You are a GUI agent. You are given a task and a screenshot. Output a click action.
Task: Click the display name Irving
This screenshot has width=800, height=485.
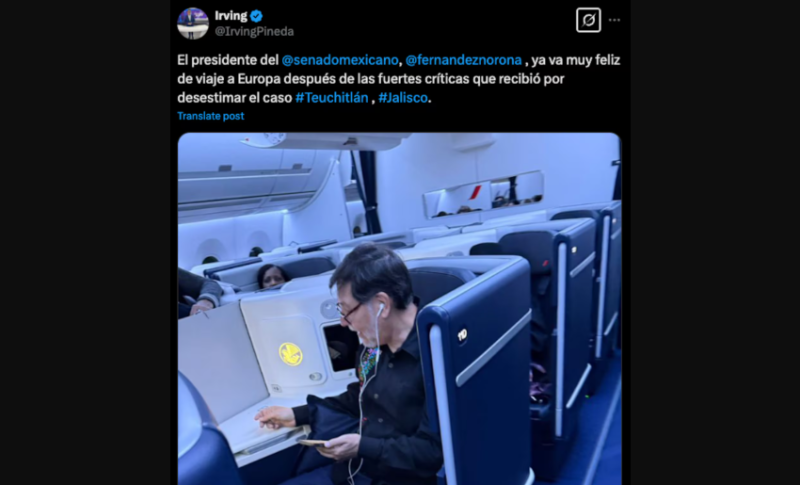click(x=231, y=16)
